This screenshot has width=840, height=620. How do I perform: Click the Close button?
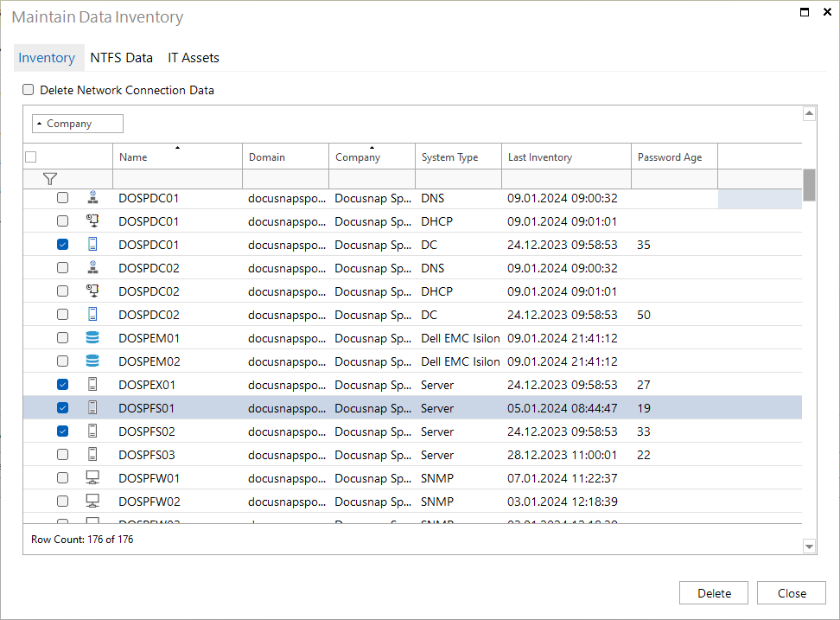tap(792, 592)
